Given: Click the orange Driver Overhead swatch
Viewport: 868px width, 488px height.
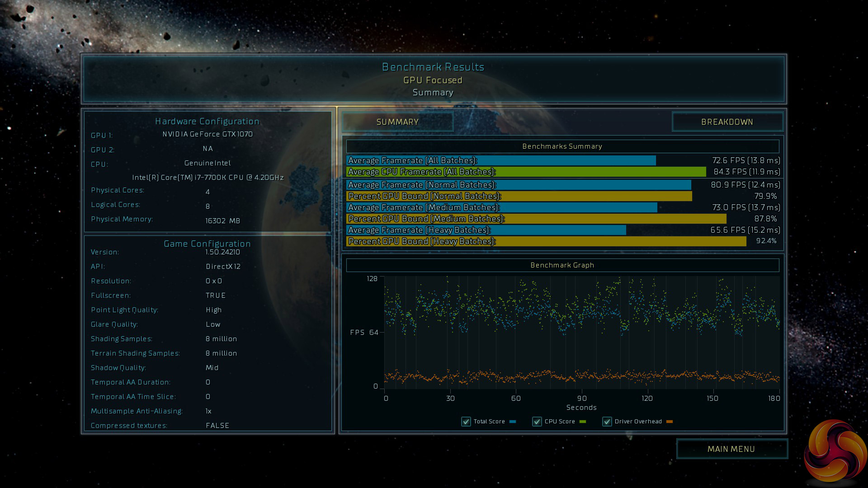Looking at the screenshot, I should 670,422.
